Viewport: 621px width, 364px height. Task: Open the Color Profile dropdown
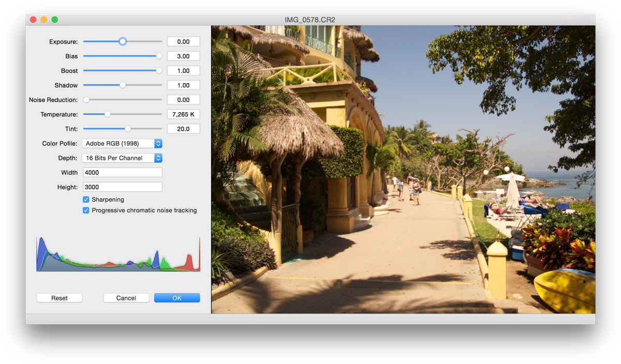122,143
